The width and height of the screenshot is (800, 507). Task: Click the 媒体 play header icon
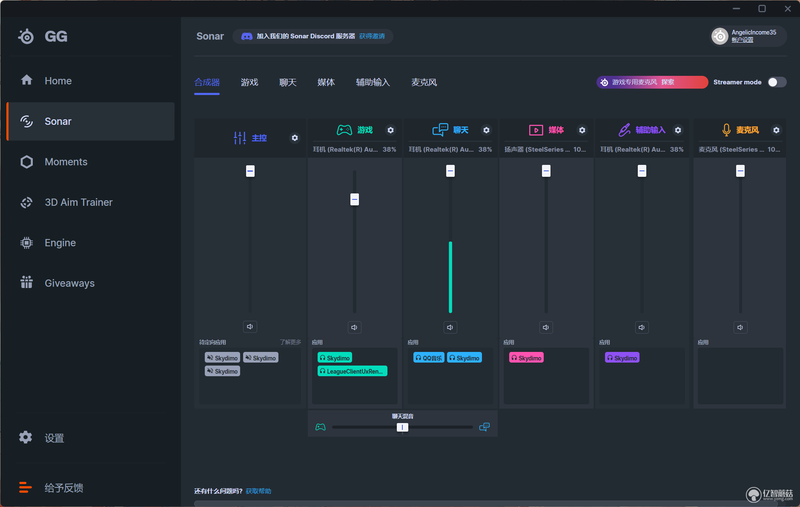(x=536, y=130)
